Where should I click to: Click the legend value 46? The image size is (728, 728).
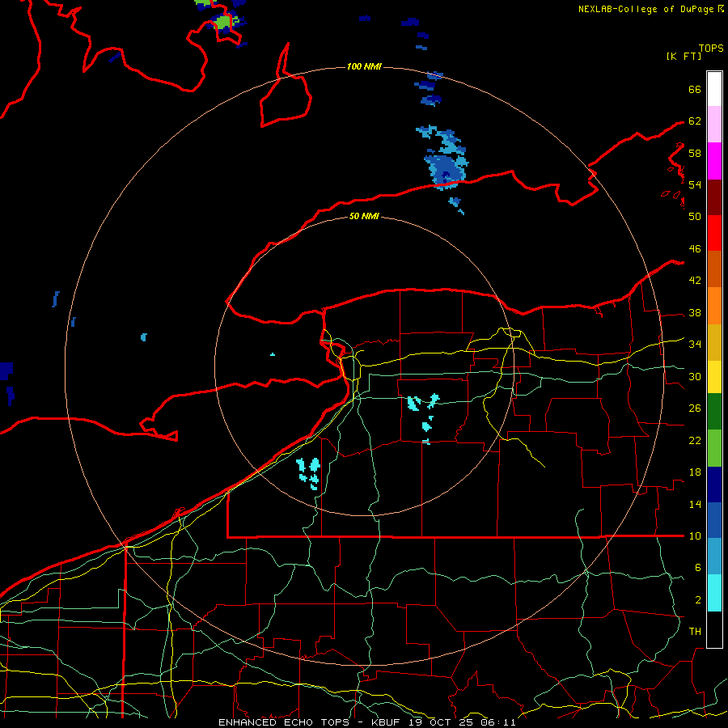coord(695,249)
